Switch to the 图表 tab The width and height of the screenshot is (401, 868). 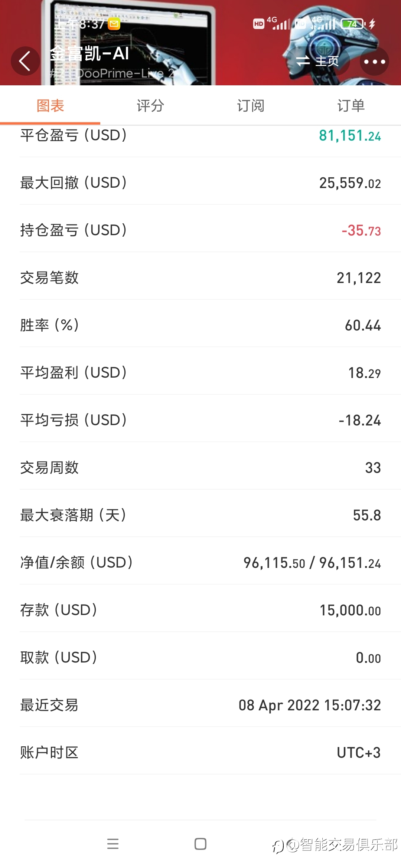(x=50, y=106)
